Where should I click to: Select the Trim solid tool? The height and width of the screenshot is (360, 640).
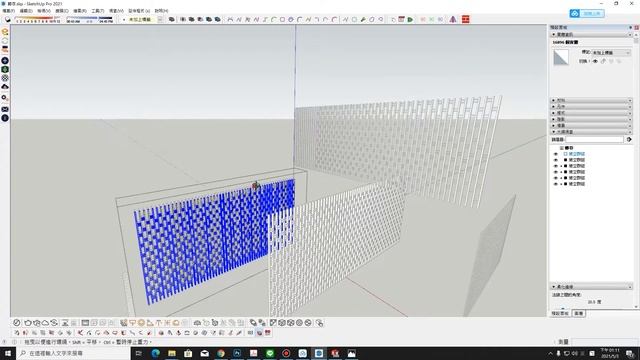pos(209,20)
